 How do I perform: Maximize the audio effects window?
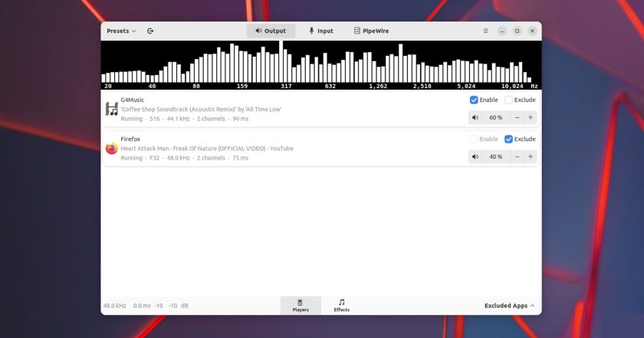(x=517, y=31)
